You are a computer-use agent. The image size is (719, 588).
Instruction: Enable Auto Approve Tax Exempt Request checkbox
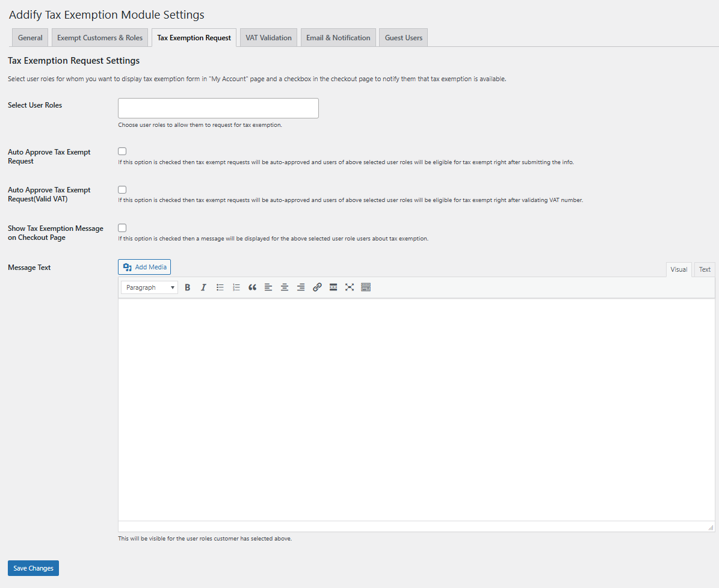click(122, 152)
